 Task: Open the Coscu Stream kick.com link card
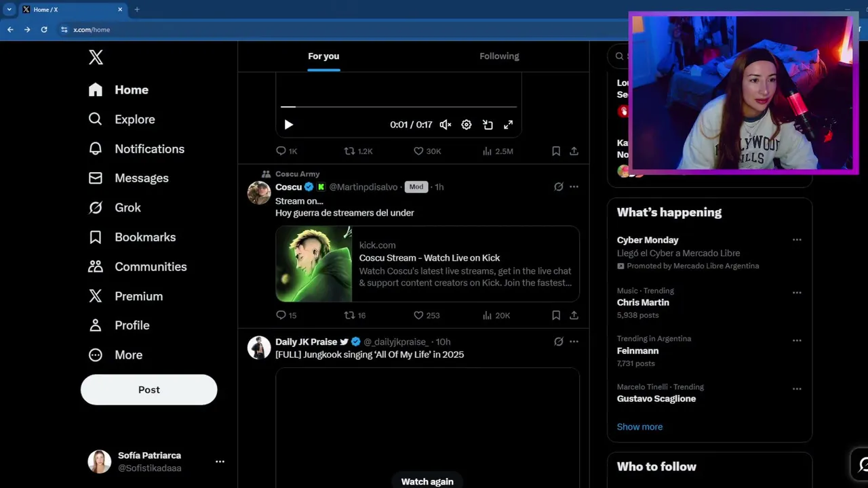click(x=427, y=264)
